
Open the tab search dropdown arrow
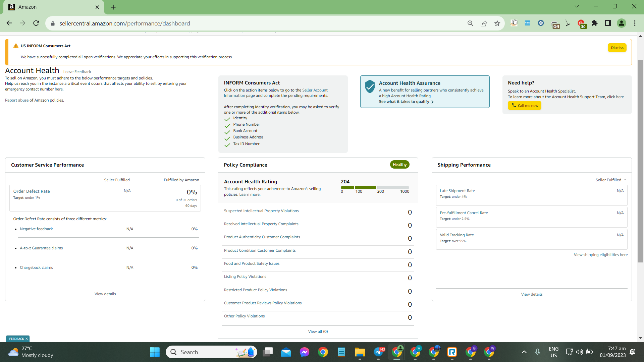pos(577,6)
